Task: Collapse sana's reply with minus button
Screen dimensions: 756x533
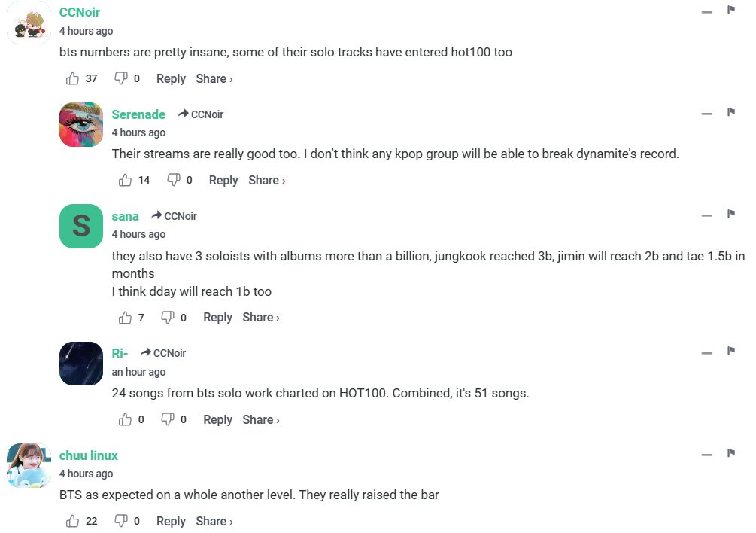Action: [706, 215]
